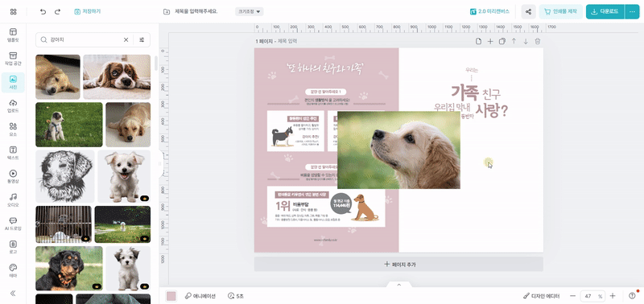Collapse the sidebar with double-chevron icon
The width and height of the screenshot is (644, 304).
(13, 293)
